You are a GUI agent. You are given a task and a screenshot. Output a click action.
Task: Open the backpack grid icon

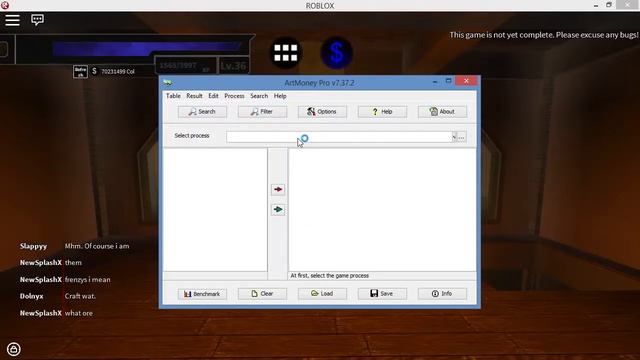(x=286, y=53)
